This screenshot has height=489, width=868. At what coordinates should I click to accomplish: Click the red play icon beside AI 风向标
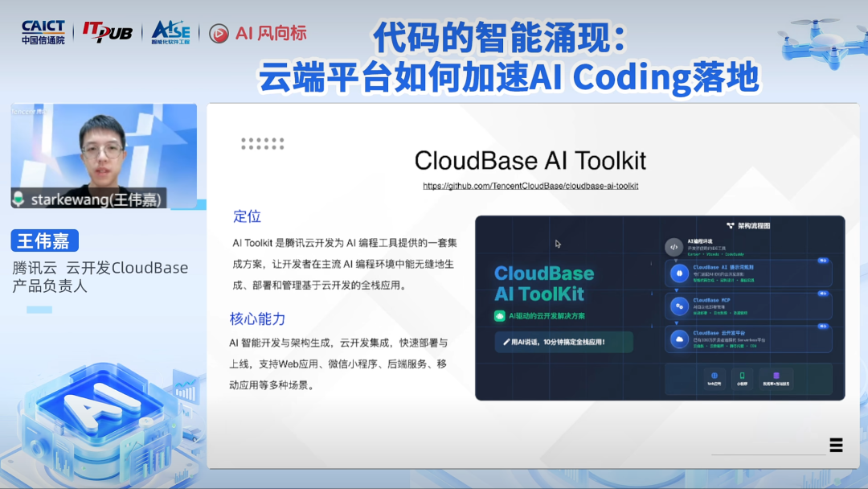pos(219,34)
